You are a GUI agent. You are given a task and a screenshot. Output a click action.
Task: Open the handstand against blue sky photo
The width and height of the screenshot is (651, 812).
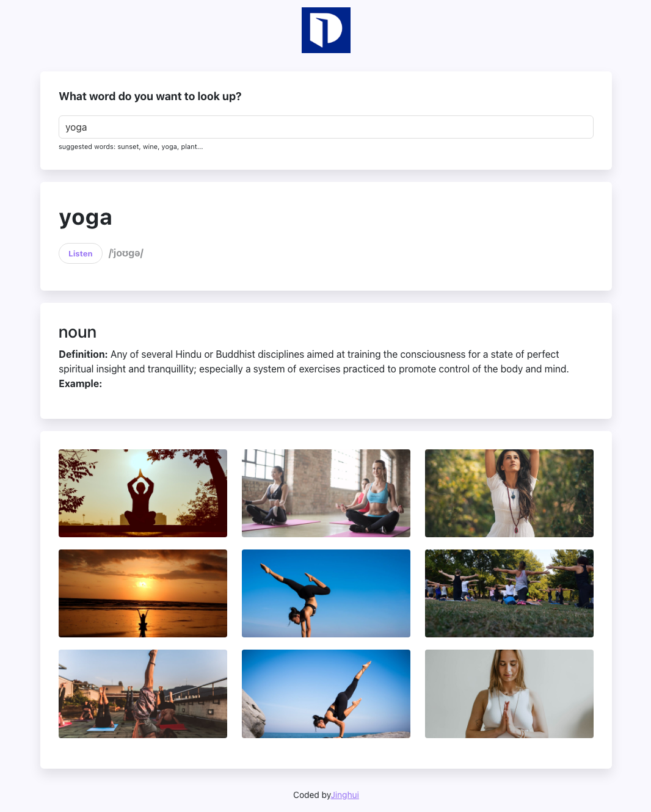click(326, 593)
